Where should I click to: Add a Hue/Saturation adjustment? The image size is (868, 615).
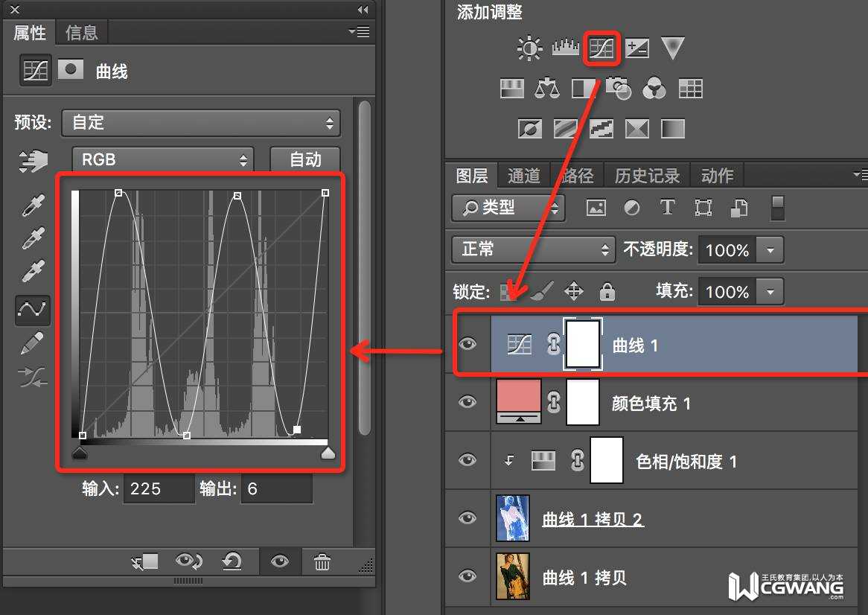(x=512, y=89)
